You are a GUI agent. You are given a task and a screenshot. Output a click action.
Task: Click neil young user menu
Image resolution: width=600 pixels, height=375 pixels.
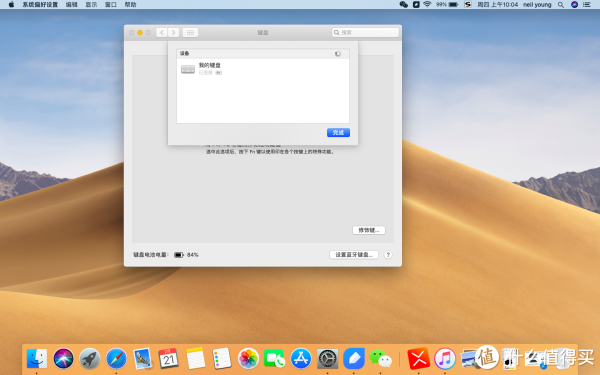[x=537, y=5]
